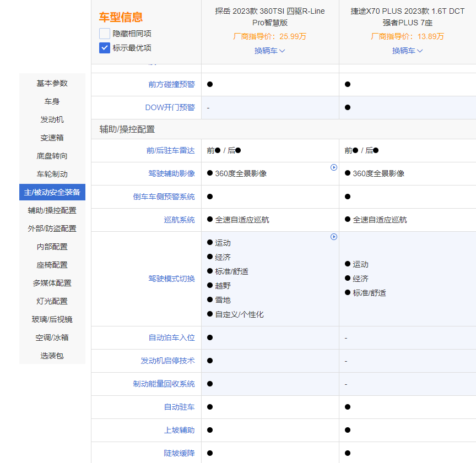Open the DOW开门预警 explanation link
The width and height of the screenshot is (476, 463).
pyautogui.click(x=170, y=107)
